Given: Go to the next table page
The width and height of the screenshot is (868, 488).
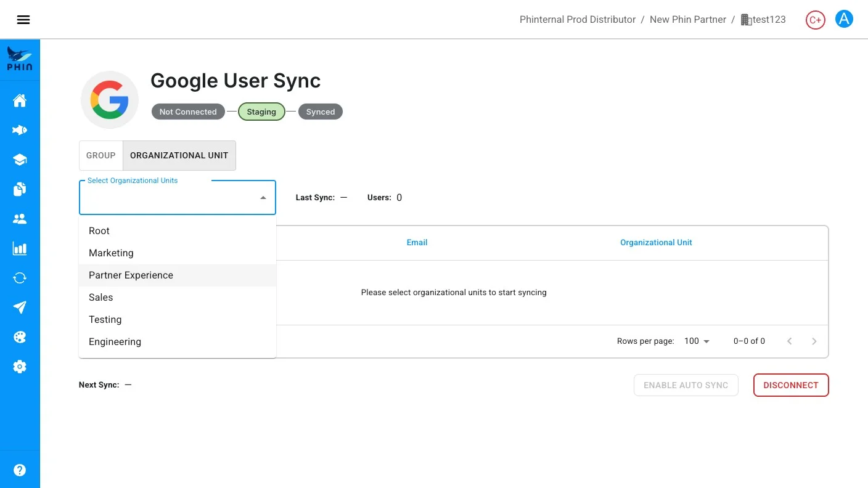Looking at the screenshot, I should [814, 341].
